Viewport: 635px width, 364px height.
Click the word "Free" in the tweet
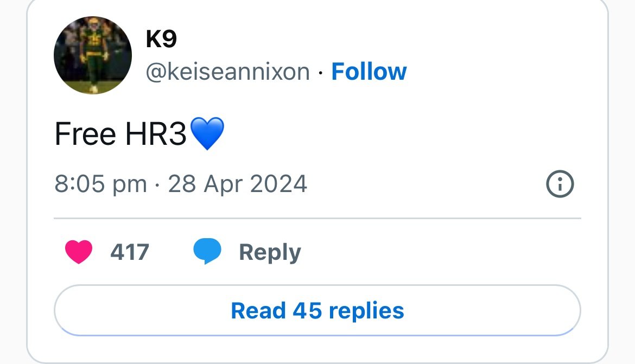[85, 134]
